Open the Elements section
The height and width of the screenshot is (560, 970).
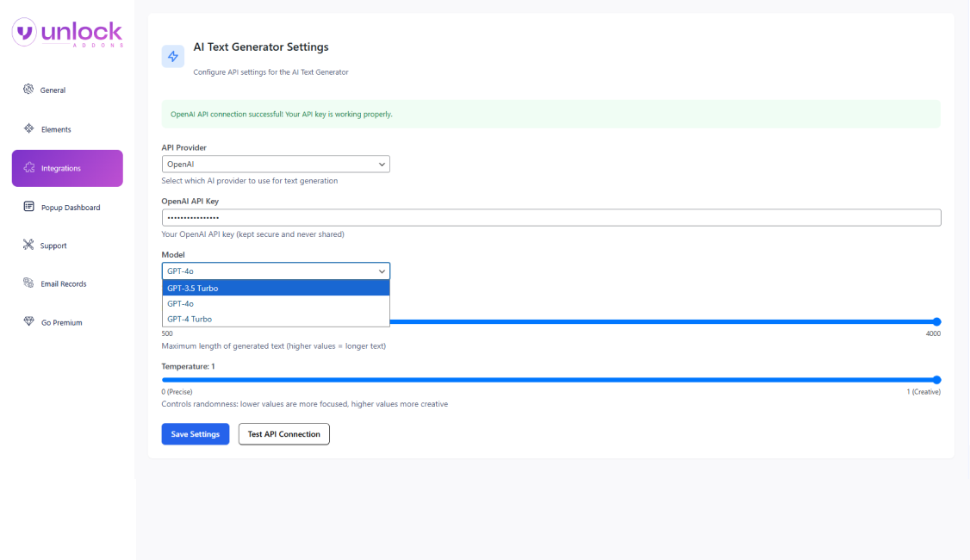point(55,128)
